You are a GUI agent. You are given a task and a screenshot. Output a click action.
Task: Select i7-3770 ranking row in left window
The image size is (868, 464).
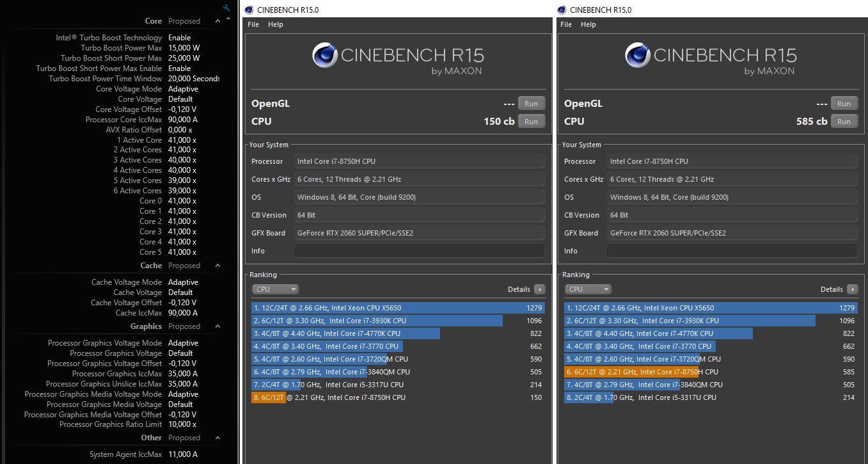click(x=398, y=346)
